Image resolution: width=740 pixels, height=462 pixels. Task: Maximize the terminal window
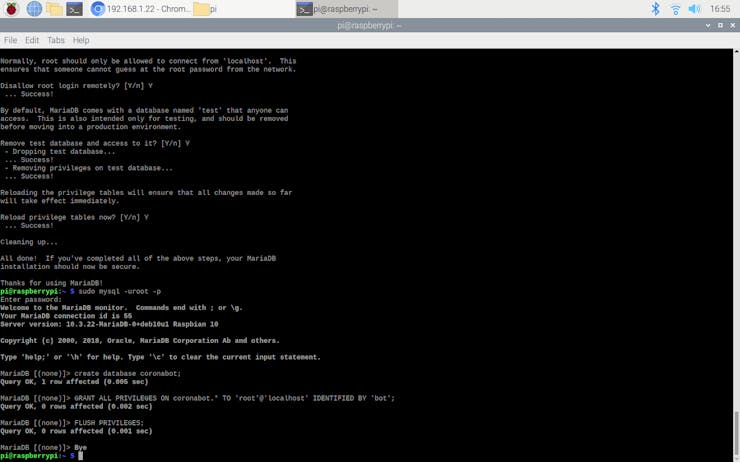pos(720,25)
